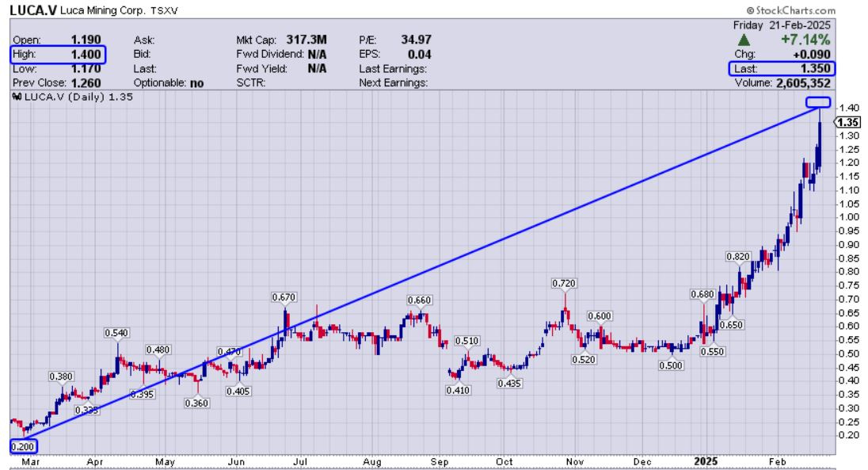The image size is (868, 470).
Task: Click the 0.435 trough price label
Action: tap(509, 384)
